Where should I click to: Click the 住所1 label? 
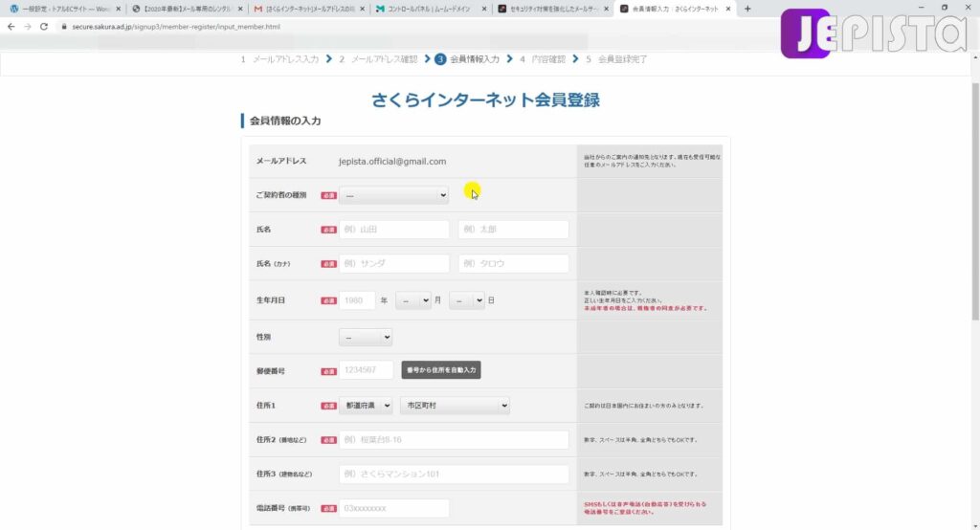[266, 406]
